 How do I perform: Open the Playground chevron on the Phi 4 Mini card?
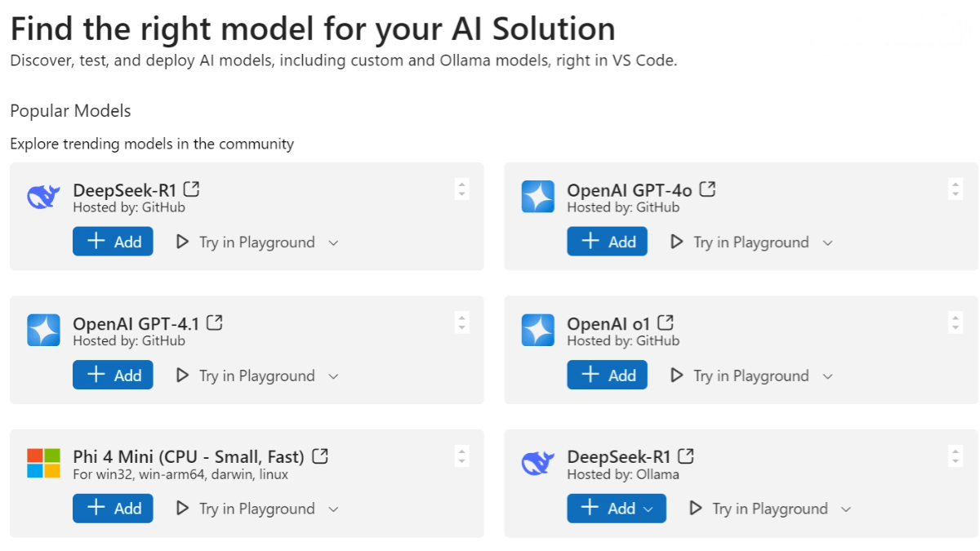(333, 509)
